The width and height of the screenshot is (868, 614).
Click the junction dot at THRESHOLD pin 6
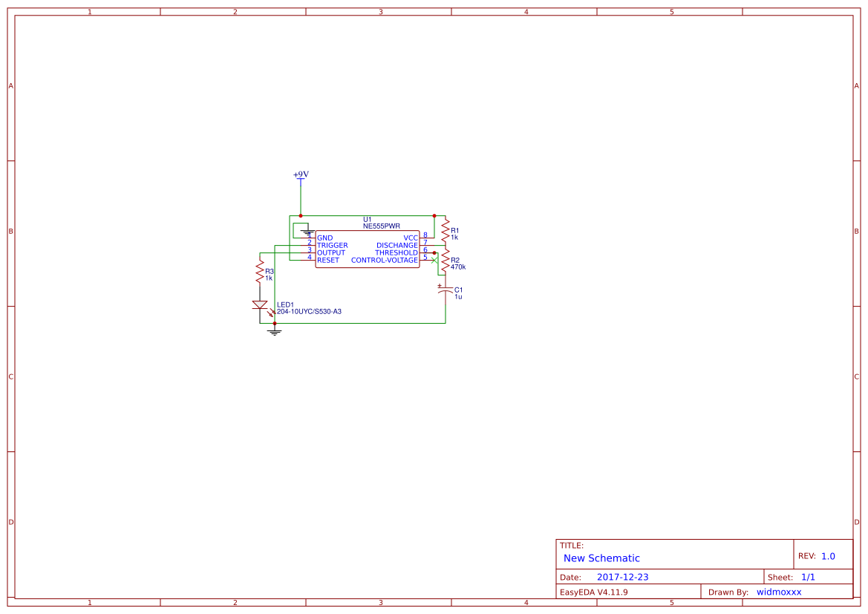434,252
